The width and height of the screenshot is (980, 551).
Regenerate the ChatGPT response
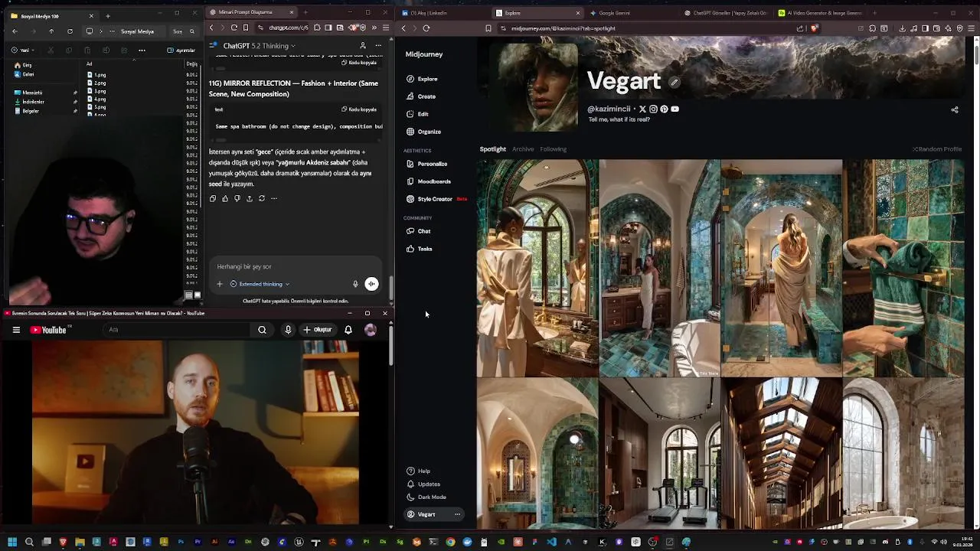tap(262, 198)
